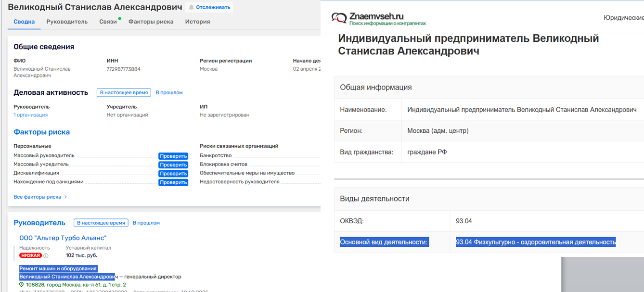Viewport: 644px width, 292px height.
Task: Click Виды деятельности table header
Action: tap(489, 199)
